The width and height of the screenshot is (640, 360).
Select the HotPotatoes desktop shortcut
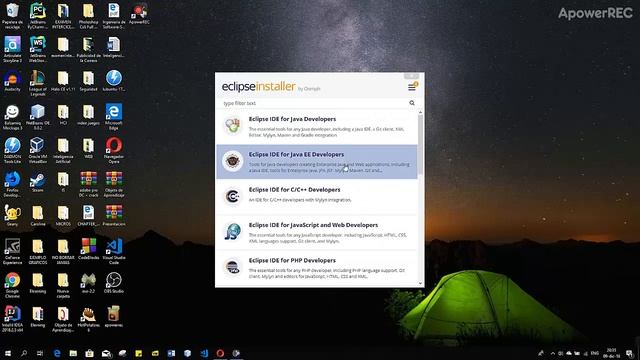[88, 319]
